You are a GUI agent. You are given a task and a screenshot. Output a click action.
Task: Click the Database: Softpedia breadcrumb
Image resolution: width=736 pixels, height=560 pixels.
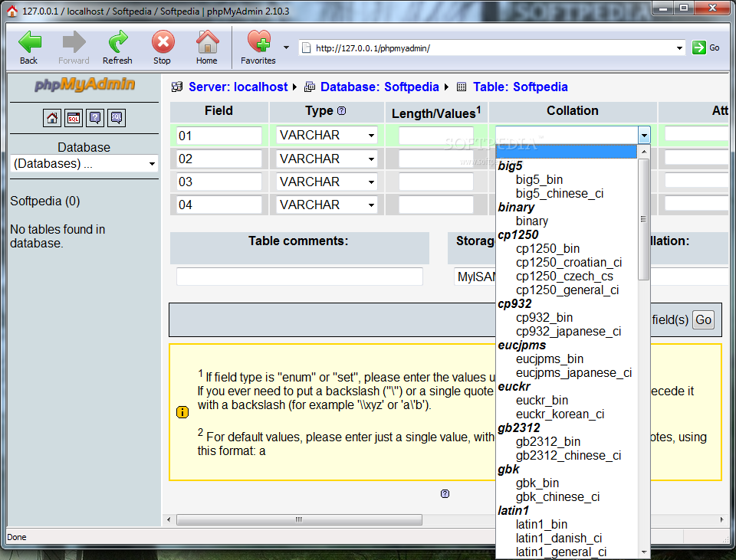[379, 87]
